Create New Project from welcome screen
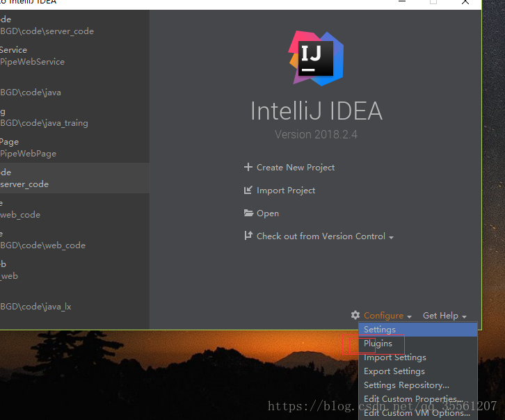Screen dimensions: 505x420 pos(296,168)
